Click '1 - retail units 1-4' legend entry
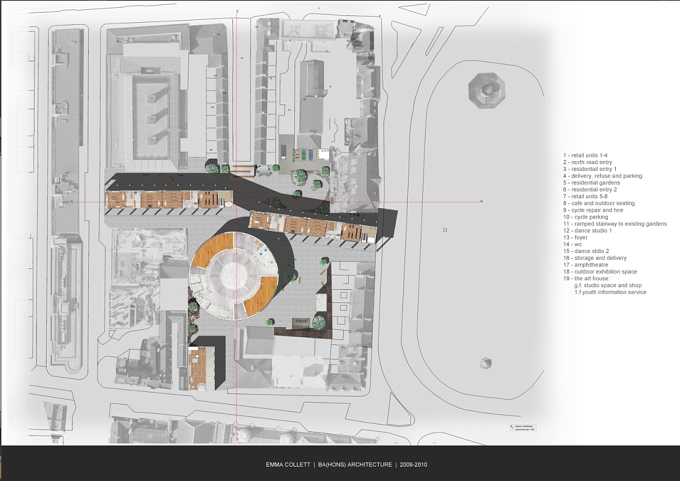680x481 pixels. [585, 155]
